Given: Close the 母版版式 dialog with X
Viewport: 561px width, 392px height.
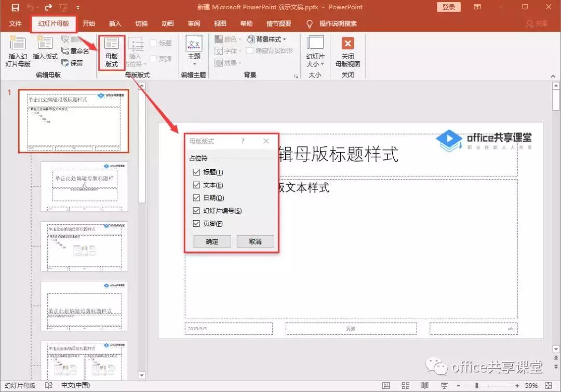Looking at the screenshot, I should tap(266, 141).
